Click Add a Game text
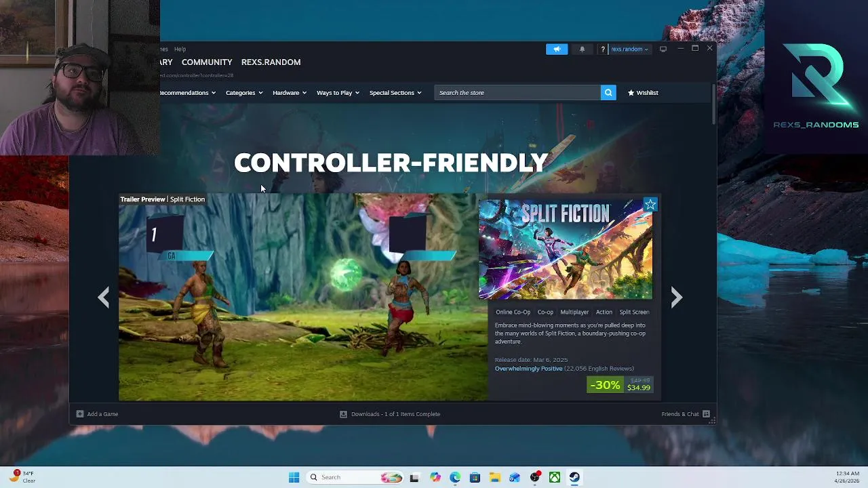 102,414
